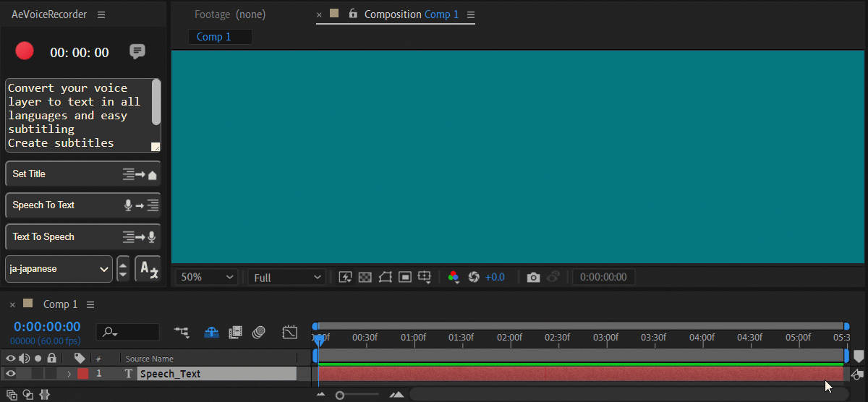Toggle the Fast Previews icon
This screenshot has height=402, width=868.
coord(345,277)
